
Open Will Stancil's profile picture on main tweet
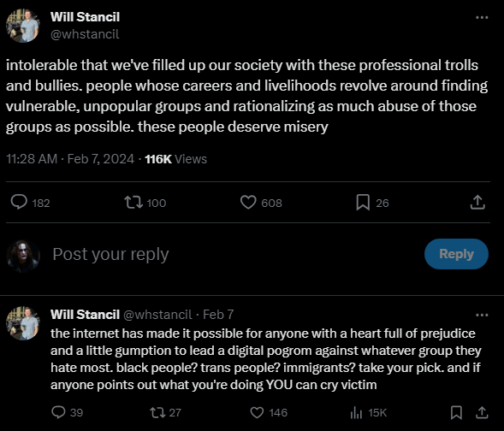tap(23, 26)
